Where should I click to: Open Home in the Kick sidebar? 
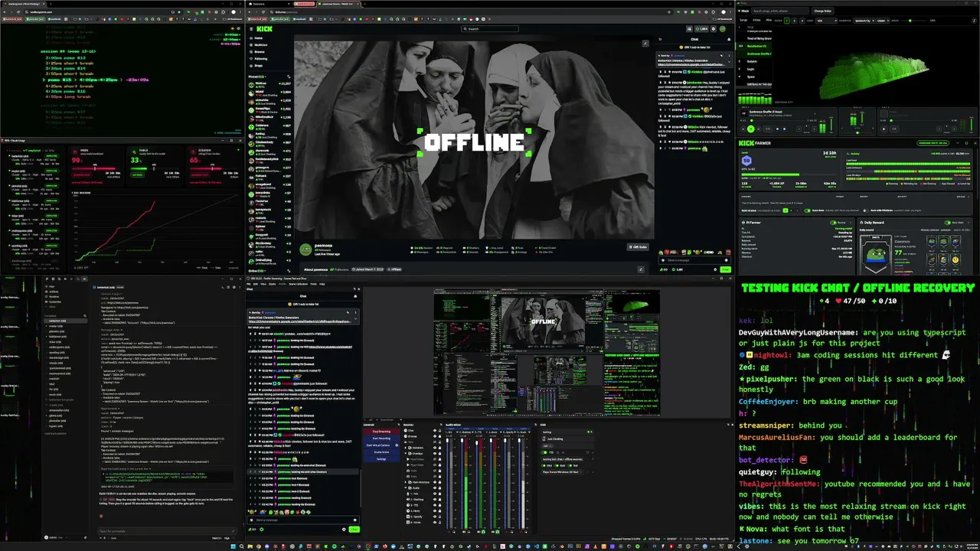[x=258, y=38]
